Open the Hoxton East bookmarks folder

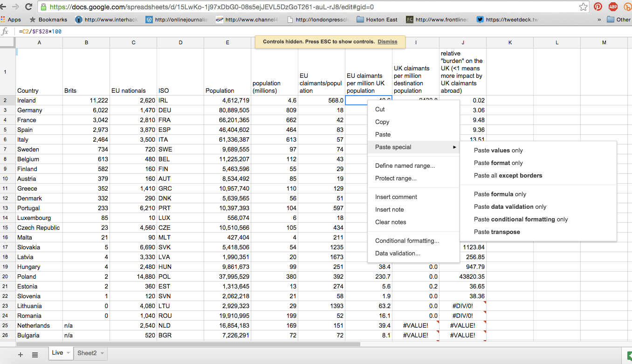(x=376, y=20)
